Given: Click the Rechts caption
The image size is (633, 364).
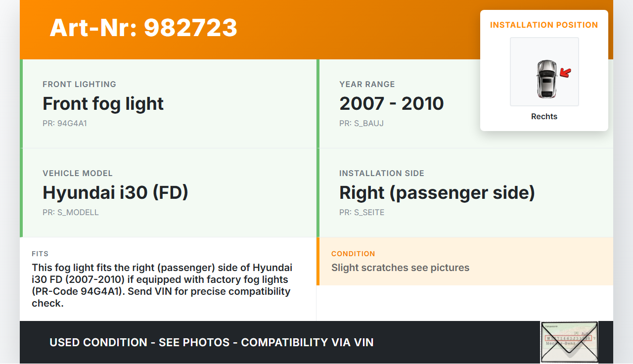Looking at the screenshot, I should [x=544, y=116].
